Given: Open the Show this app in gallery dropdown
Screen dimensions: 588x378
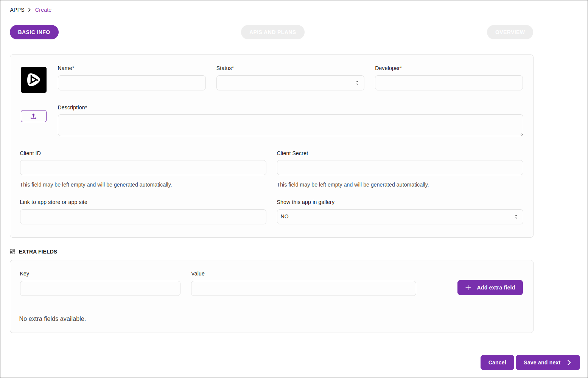Looking at the screenshot, I should click(400, 216).
